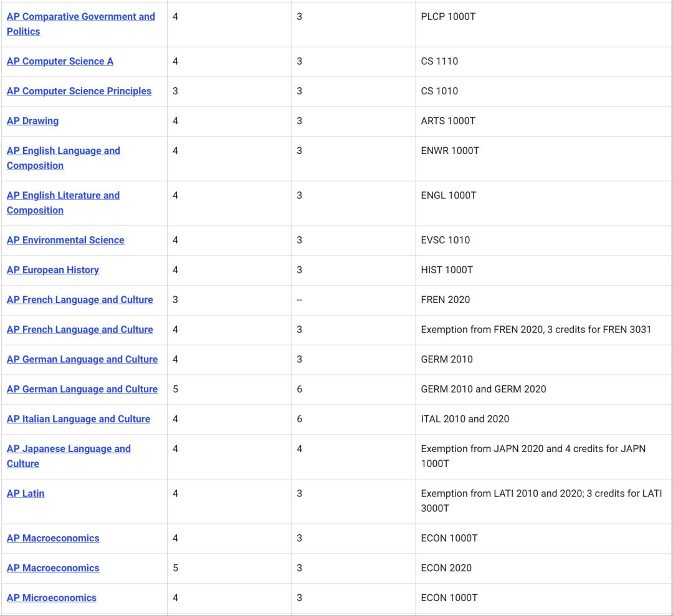Open AP German link in six-credit row

click(x=82, y=390)
